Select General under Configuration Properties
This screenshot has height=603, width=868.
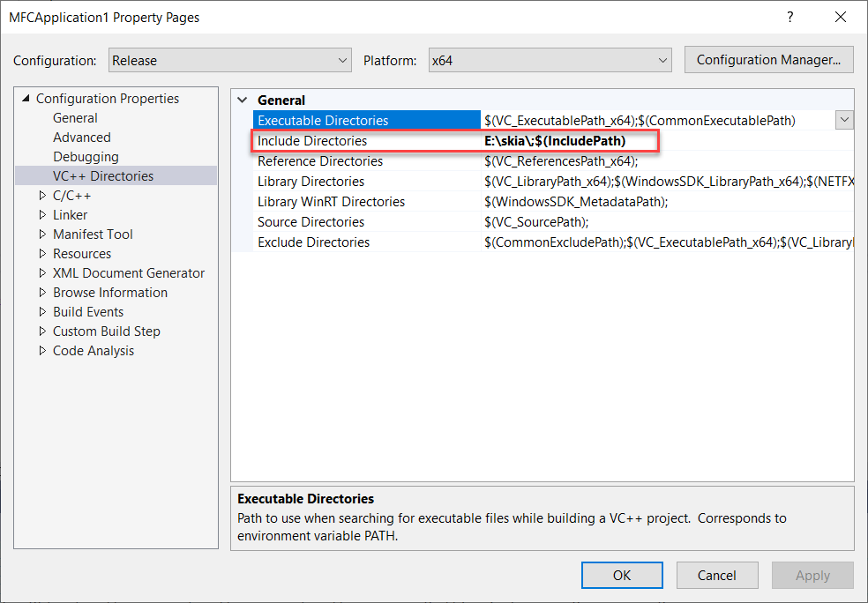[x=75, y=118]
